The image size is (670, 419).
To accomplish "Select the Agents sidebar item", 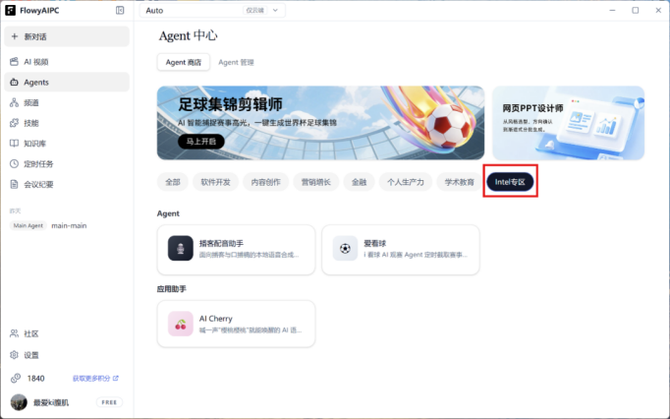I will coord(67,82).
